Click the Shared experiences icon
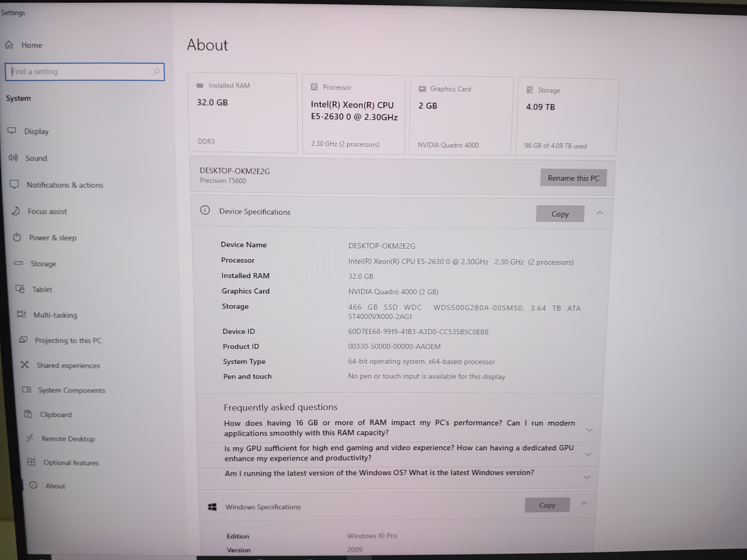This screenshot has width=747, height=560. point(25,365)
